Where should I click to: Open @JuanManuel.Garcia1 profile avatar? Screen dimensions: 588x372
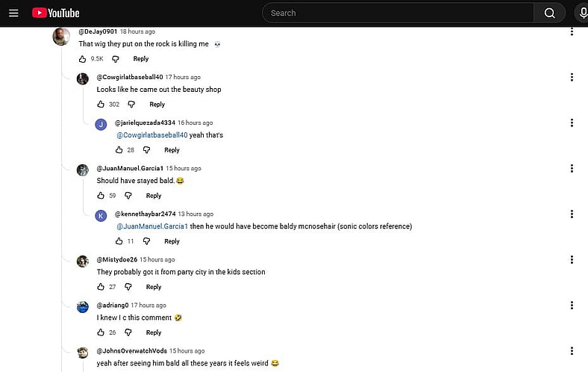coord(83,170)
